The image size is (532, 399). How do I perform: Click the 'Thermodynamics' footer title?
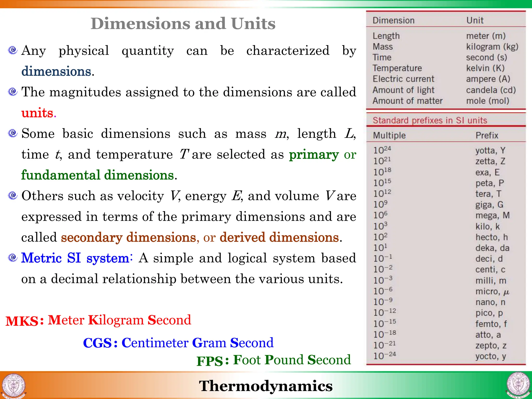coord(266,386)
